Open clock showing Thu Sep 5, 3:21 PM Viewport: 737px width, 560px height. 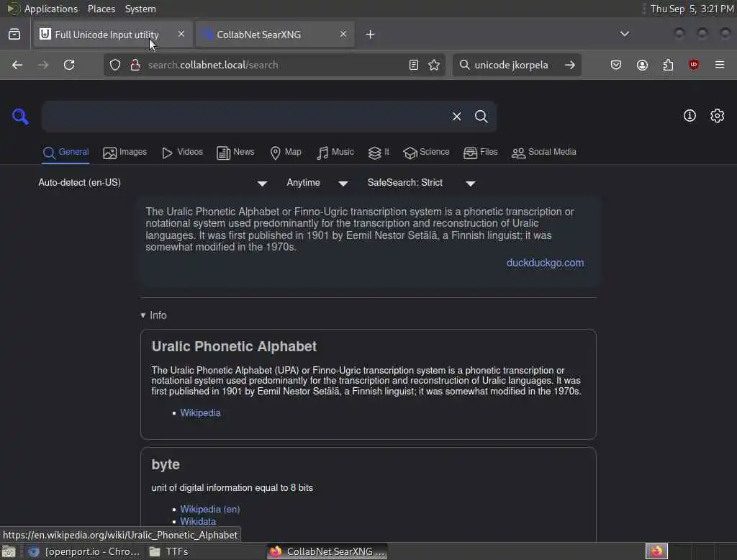(x=692, y=9)
